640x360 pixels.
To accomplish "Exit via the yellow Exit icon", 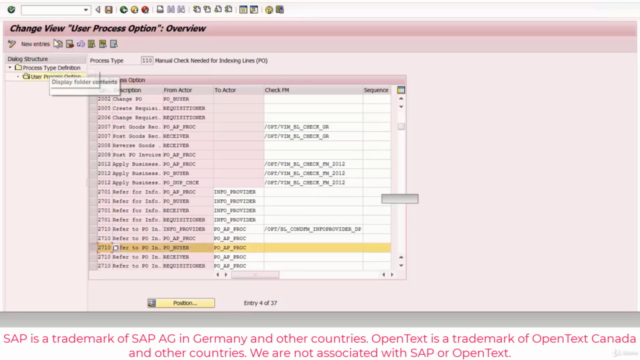I will pyautogui.click(x=134, y=9).
